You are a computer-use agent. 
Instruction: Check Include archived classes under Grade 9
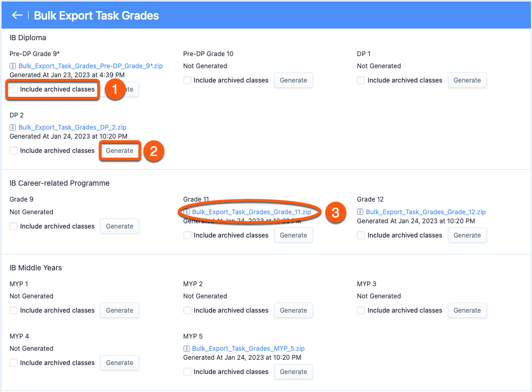pyautogui.click(x=13, y=226)
